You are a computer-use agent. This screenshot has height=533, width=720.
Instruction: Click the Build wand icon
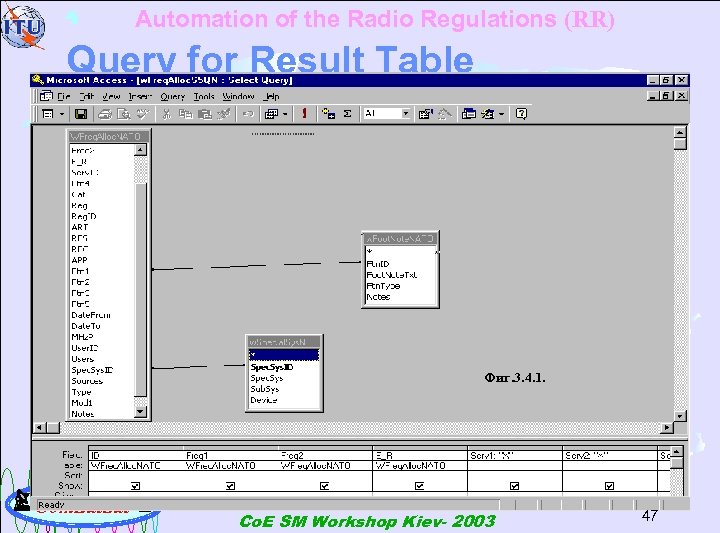point(445,113)
